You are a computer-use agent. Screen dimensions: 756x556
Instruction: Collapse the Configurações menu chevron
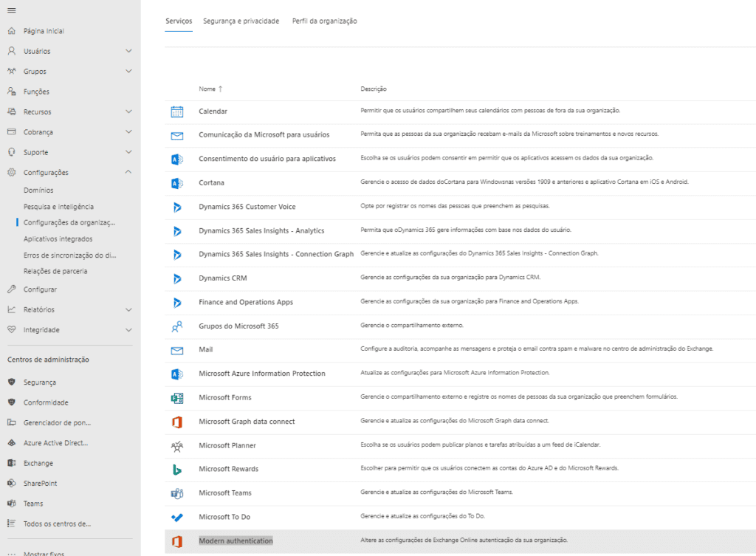128,171
